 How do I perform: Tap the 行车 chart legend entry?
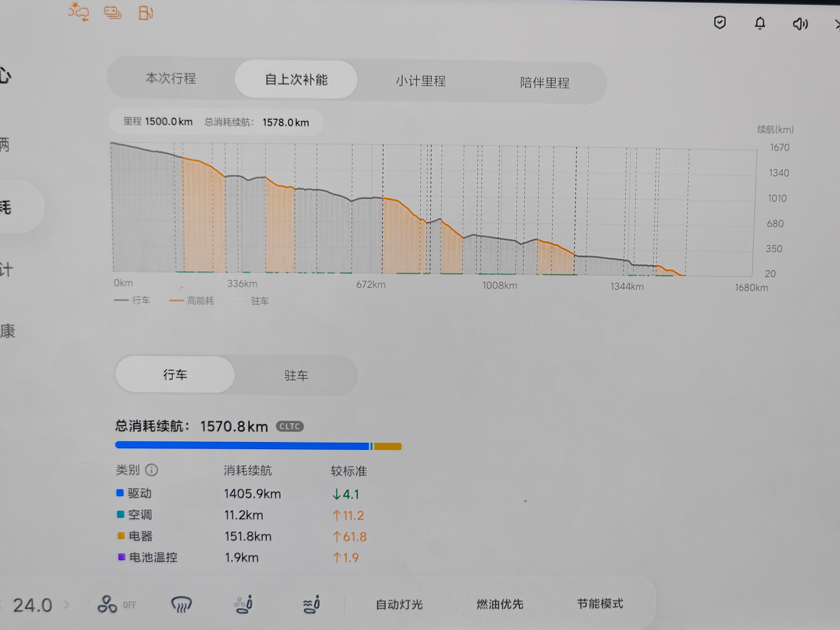132,300
